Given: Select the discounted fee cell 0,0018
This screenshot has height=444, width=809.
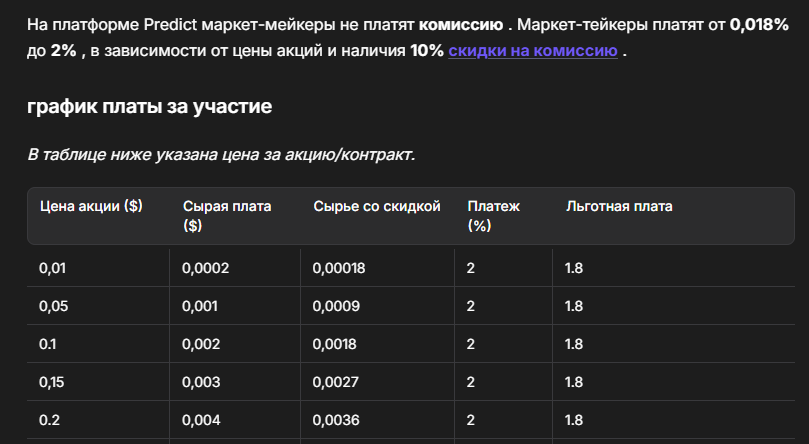Looking at the screenshot, I should pos(334,344).
